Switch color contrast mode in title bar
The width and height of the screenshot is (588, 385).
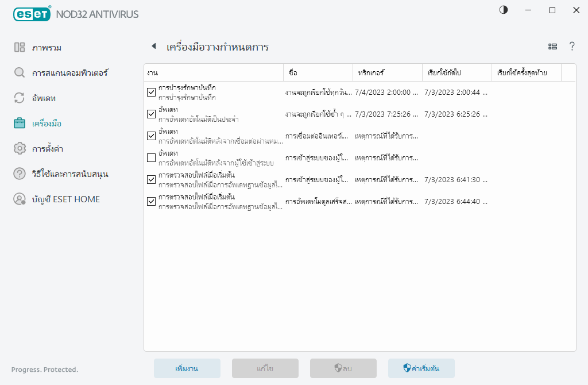[x=504, y=10]
